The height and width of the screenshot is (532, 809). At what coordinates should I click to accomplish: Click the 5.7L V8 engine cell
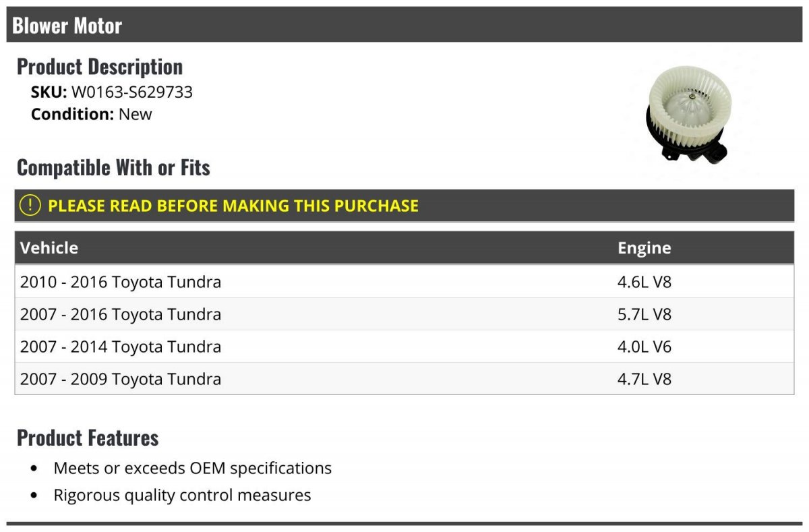645,314
